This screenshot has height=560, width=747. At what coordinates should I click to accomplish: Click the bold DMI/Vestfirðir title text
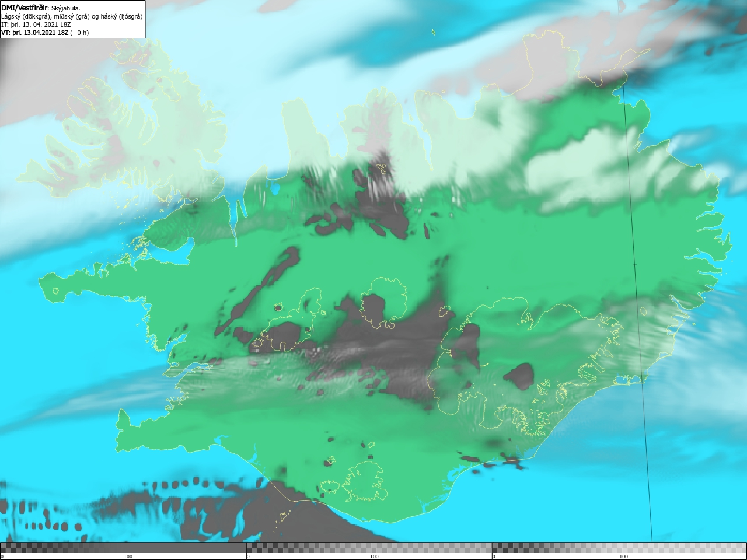click(25, 8)
